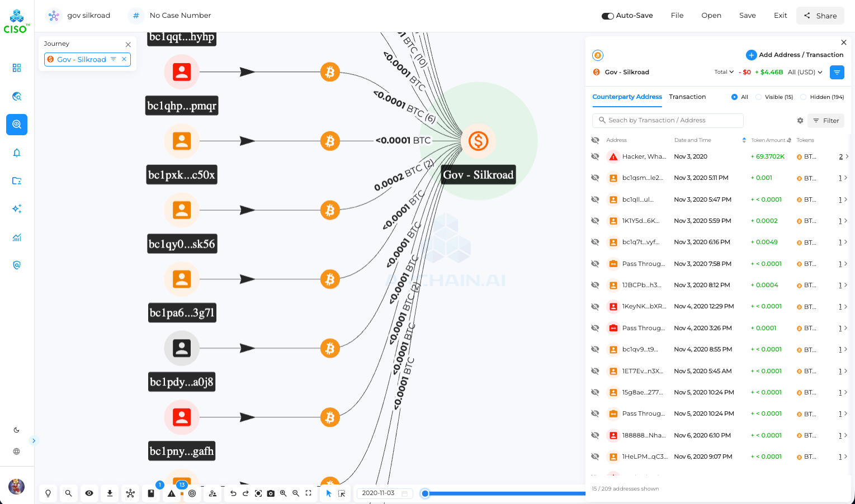Click Add Address / Transaction

795,55
